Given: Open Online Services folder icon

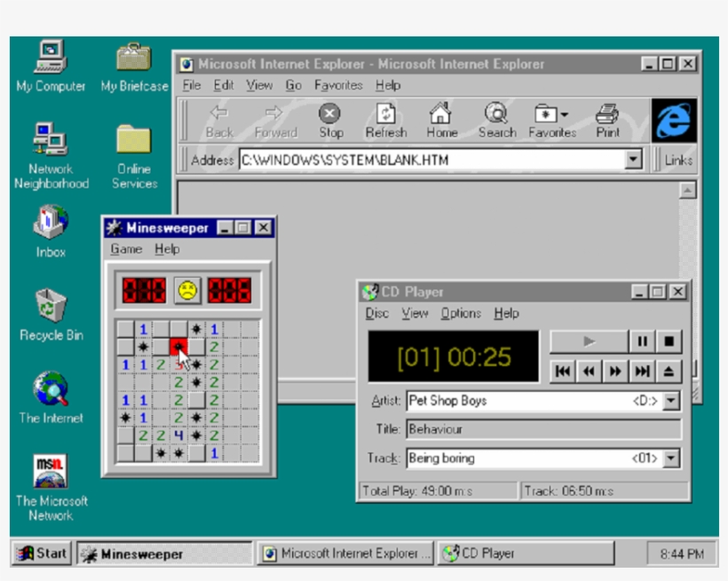Looking at the screenshot, I should pyautogui.click(x=134, y=156).
